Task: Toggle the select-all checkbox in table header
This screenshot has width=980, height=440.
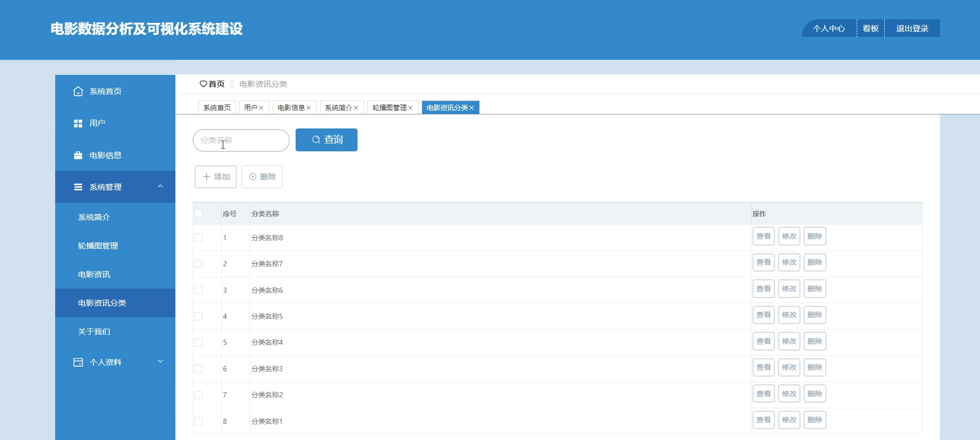Action: [198, 213]
